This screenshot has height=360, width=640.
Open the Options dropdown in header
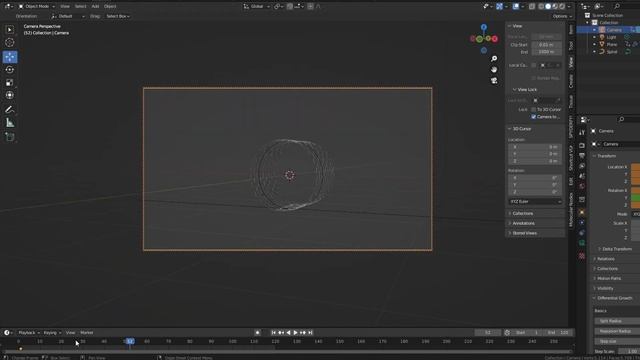pos(562,16)
